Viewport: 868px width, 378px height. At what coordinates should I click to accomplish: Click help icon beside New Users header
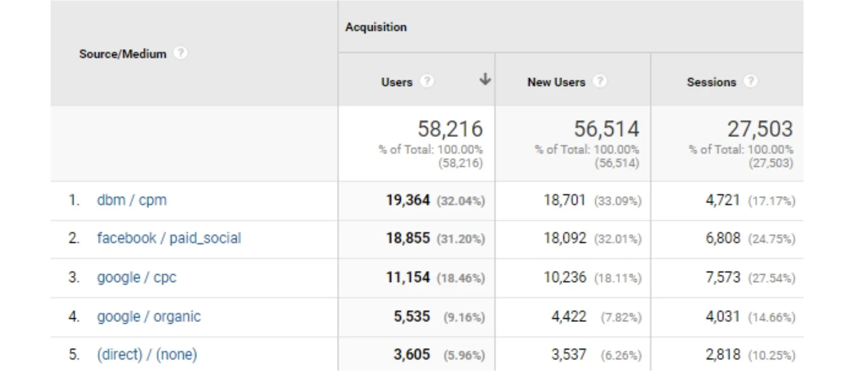(600, 82)
